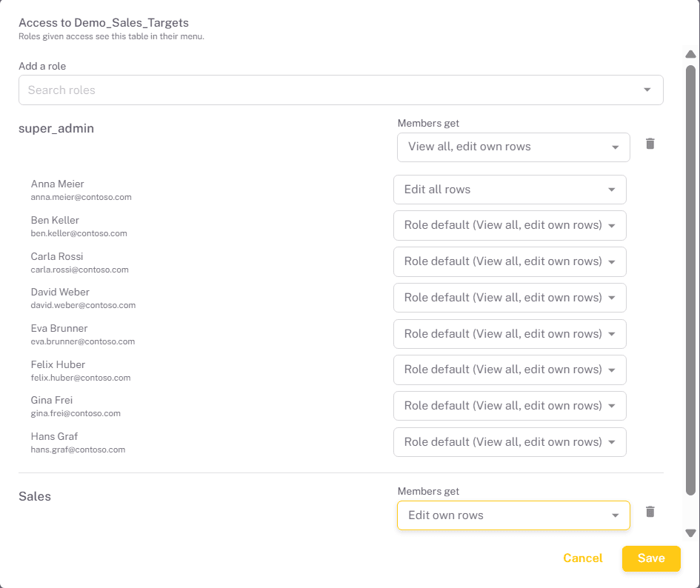Viewport: 700px width, 588px height.
Task: Click felix.huber@contoso.com email
Action: [80, 378]
